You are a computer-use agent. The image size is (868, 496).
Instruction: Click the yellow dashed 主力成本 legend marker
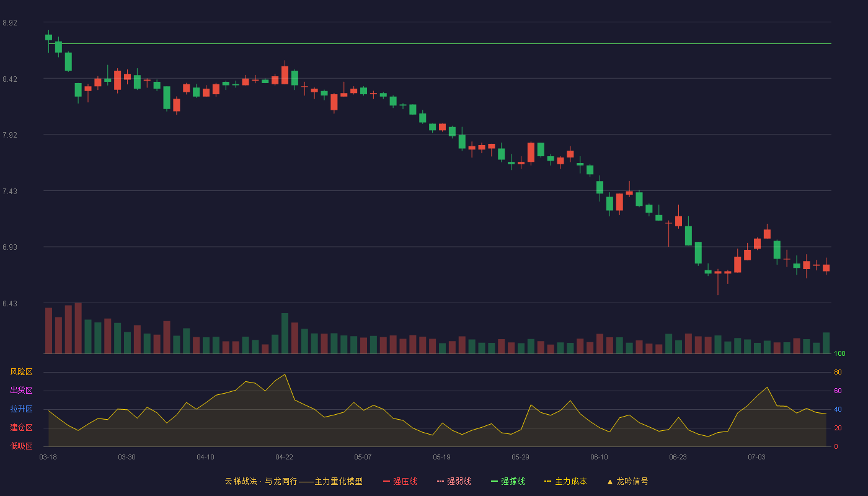click(547, 481)
